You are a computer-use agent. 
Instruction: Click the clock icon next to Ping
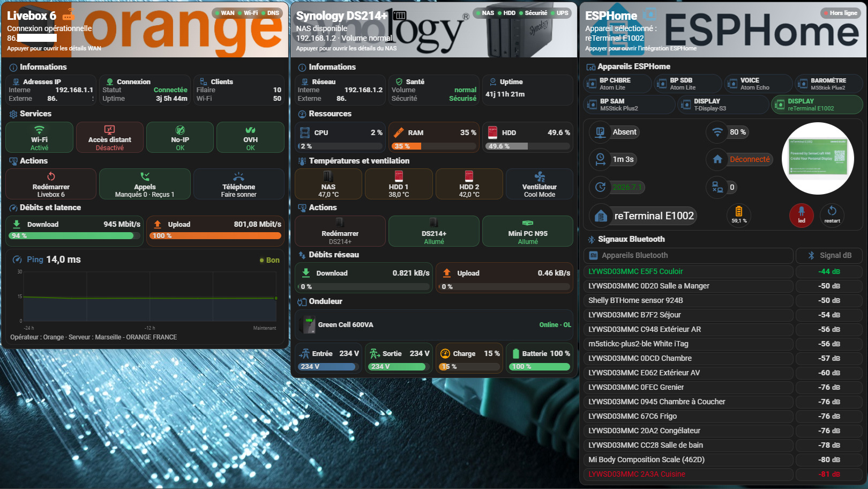coord(18,260)
